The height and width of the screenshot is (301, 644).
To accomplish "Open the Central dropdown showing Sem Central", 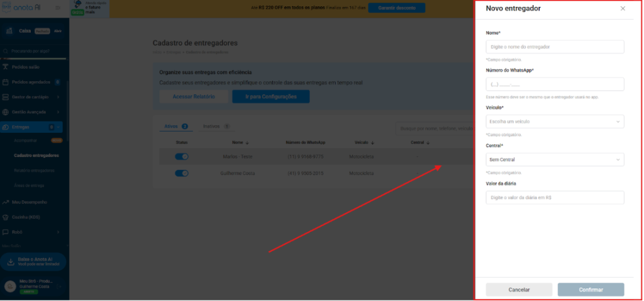I will (x=555, y=160).
